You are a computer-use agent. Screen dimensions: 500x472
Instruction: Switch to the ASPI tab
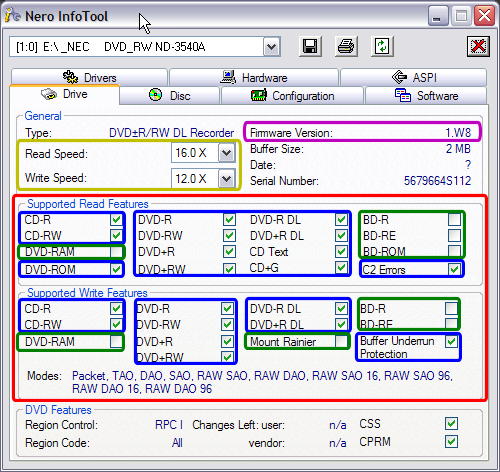click(x=414, y=77)
